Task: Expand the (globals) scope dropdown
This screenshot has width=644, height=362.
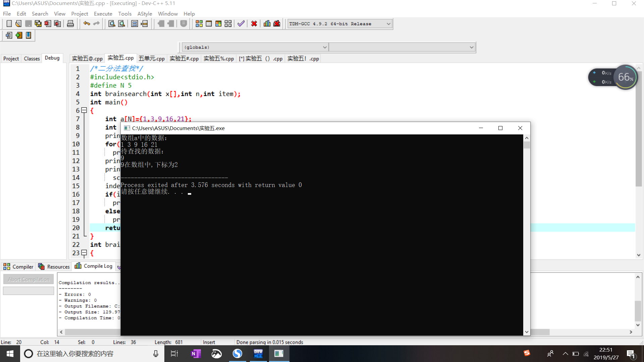Action: pyautogui.click(x=324, y=47)
